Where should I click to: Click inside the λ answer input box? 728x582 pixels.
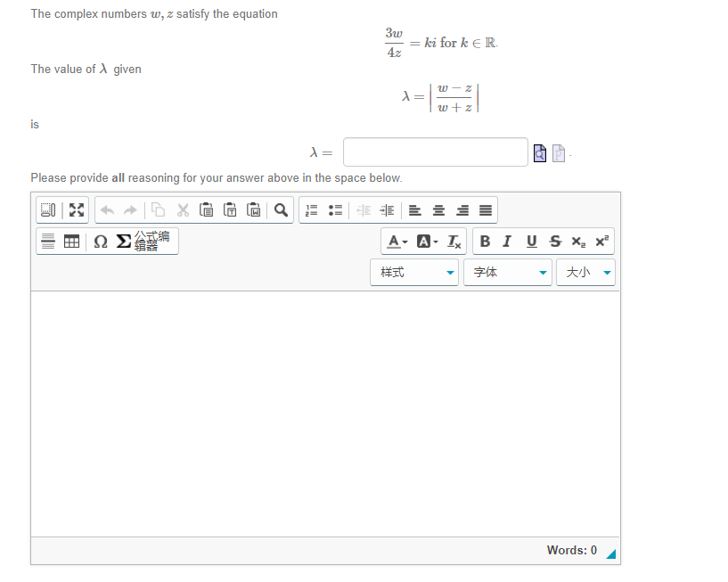click(x=435, y=152)
